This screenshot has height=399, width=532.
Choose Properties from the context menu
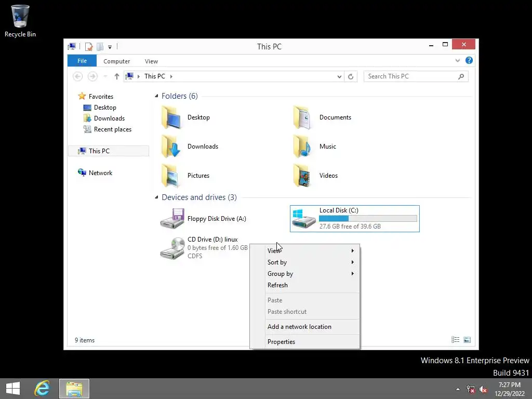(304, 342)
